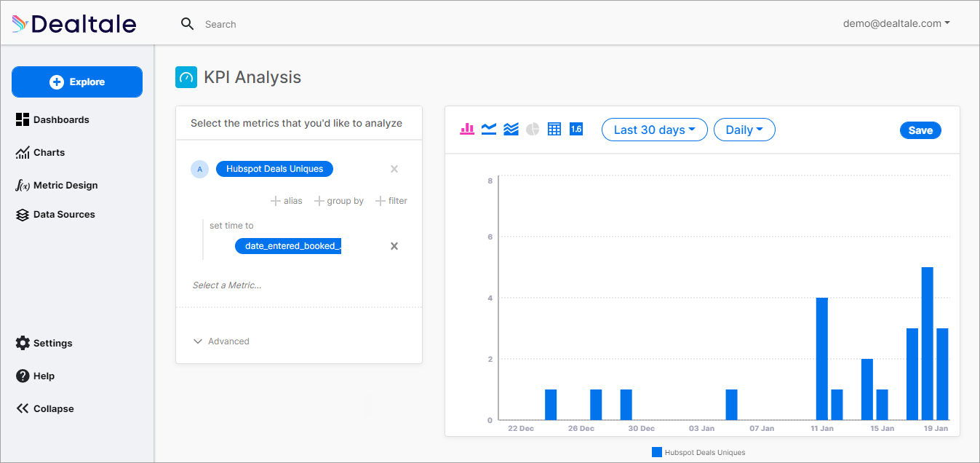The height and width of the screenshot is (463, 980).
Task: Click the tallest bar near 19 Jan
Action: [x=928, y=344]
